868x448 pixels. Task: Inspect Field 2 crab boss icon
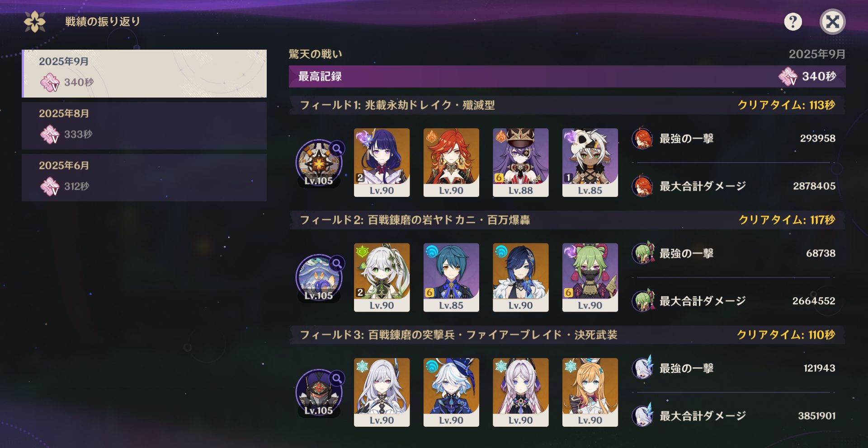pos(320,278)
